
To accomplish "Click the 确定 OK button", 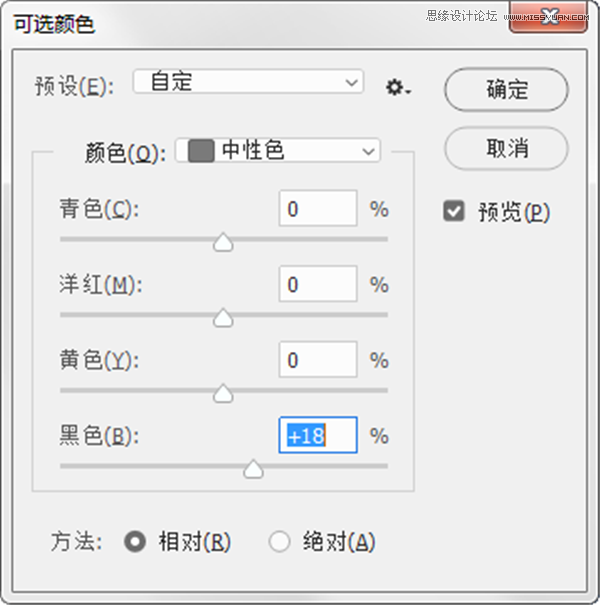I will coord(506,90).
